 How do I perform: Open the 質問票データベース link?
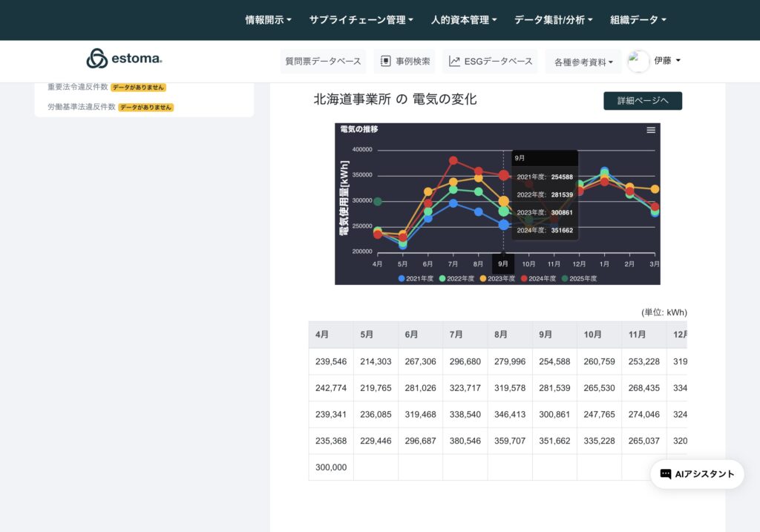click(323, 62)
